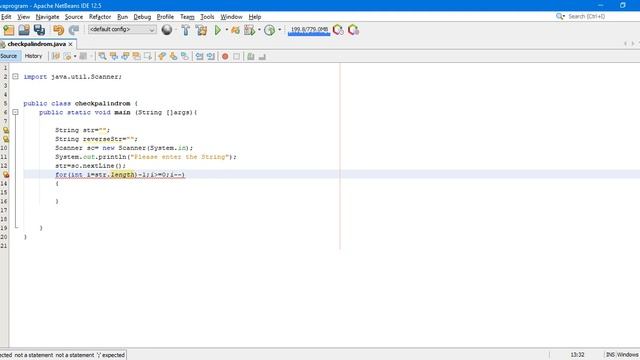Viewport: 640px width, 360px height.
Task: Click the round clock-arrow toolbar icon
Action: 269,30
